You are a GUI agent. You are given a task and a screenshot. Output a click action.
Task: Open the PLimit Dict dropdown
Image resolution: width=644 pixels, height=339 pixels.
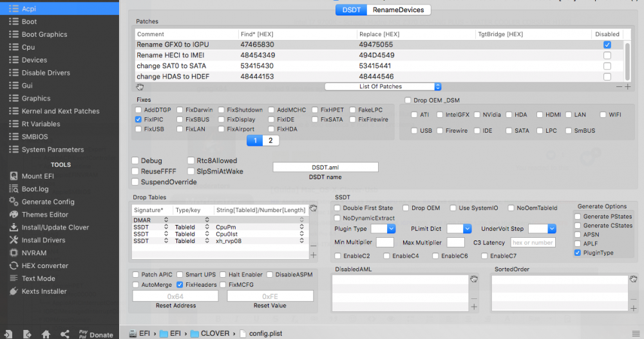pyautogui.click(x=459, y=229)
